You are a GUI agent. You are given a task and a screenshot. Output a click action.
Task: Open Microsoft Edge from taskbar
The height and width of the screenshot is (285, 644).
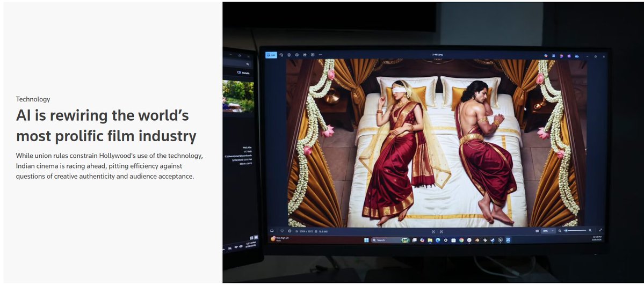[438, 240]
